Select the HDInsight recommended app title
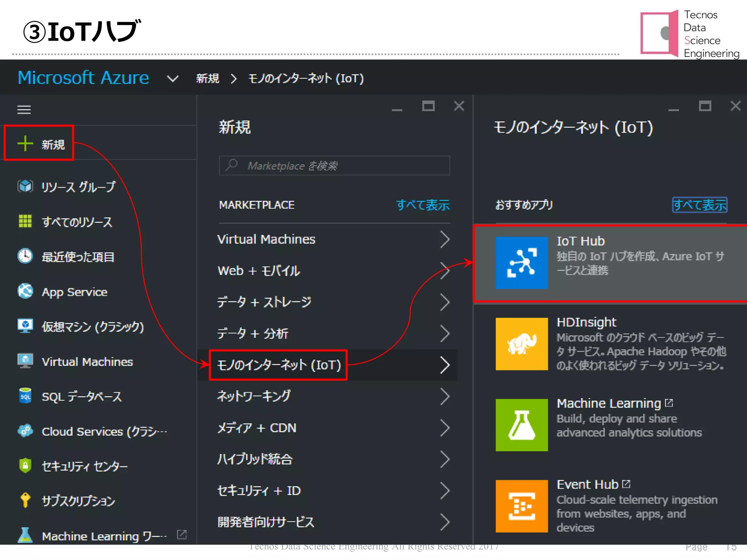 tap(586, 322)
